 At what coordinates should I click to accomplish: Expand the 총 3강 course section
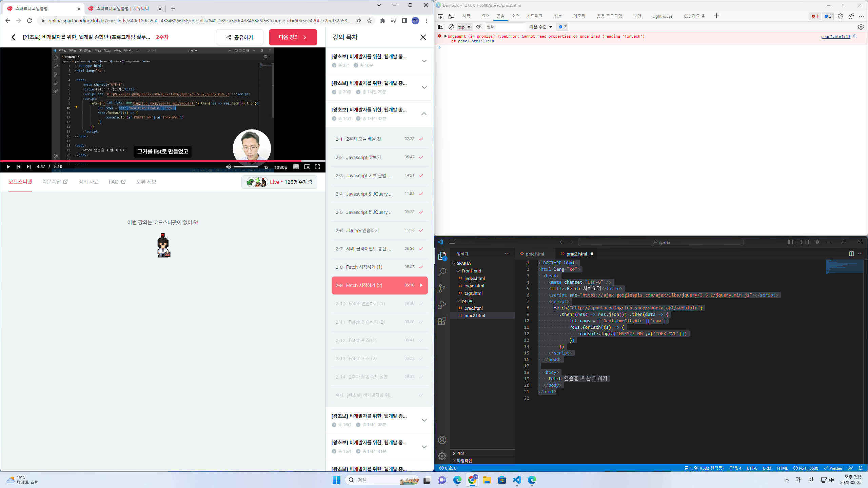tap(424, 61)
